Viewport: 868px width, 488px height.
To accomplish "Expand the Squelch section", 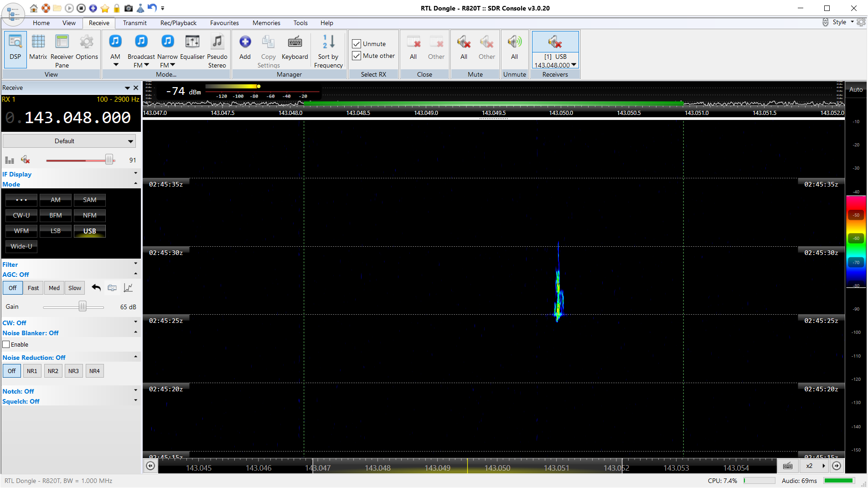I will pyautogui.click(x=135, y=400).
